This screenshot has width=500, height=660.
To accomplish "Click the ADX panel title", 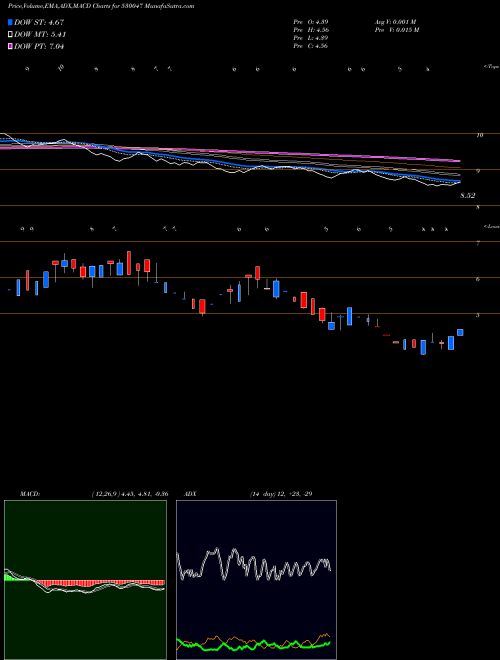I will click(191, 494).
